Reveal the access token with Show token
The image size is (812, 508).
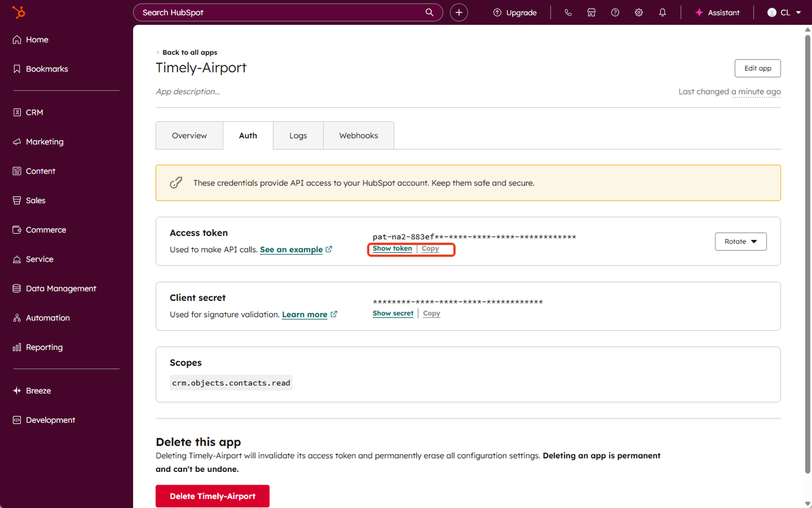(392, 249)
